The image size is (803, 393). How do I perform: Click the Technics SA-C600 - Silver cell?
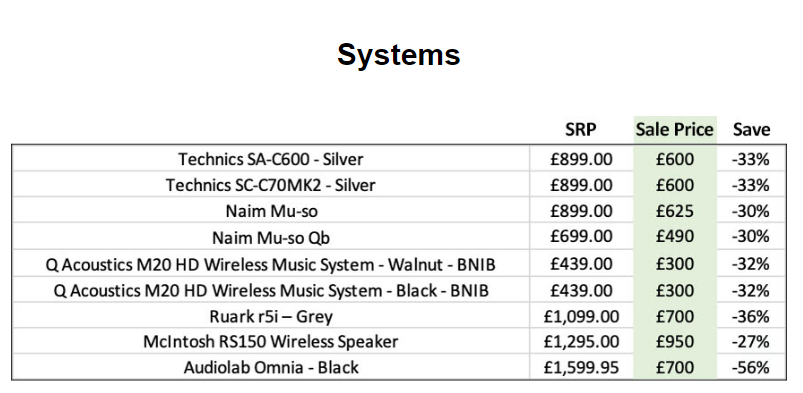pos(270,159)
